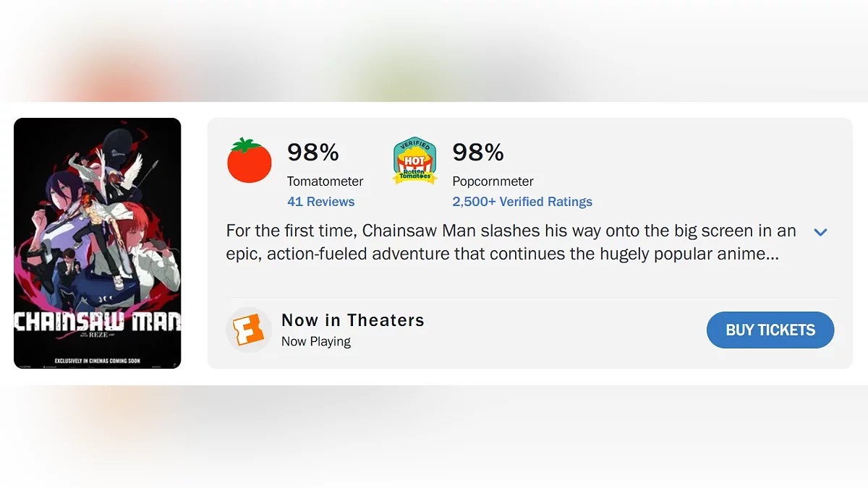The width and height of the screenshot is (868, 488).
Task: Click the red tomato Tomatometer icon
Action: coord(250,160)
